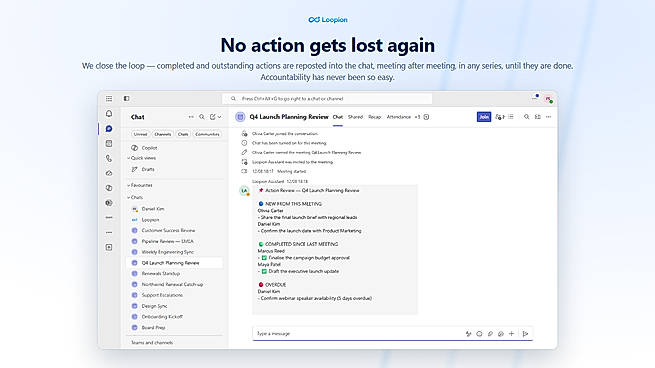Open the Design Sync chat

click(175, 306)
